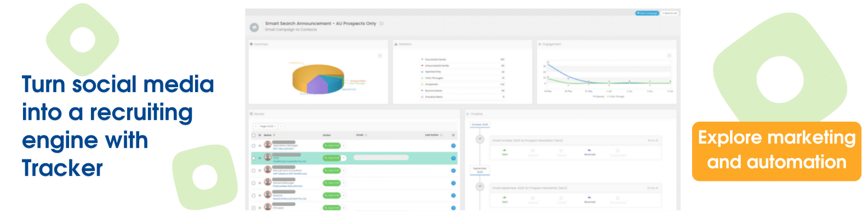Select the October 2025 timeline marker
Viewport: 868px width, 217px height.
(479, 125)
